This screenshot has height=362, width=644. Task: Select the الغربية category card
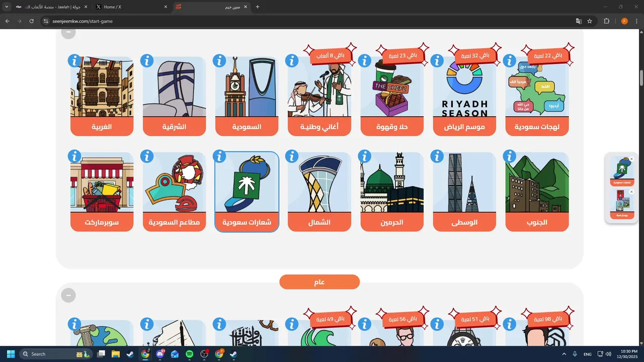click(x=102, y=96)
